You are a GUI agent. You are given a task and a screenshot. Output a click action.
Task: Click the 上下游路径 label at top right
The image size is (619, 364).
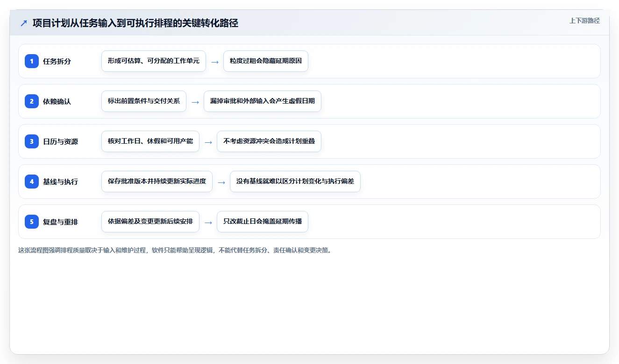584,21
